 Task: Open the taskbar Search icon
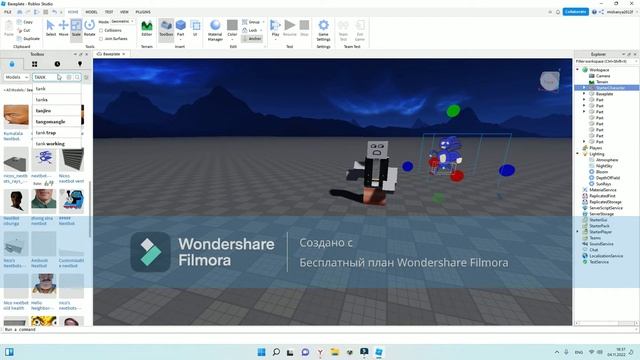(x=276, y=352)
